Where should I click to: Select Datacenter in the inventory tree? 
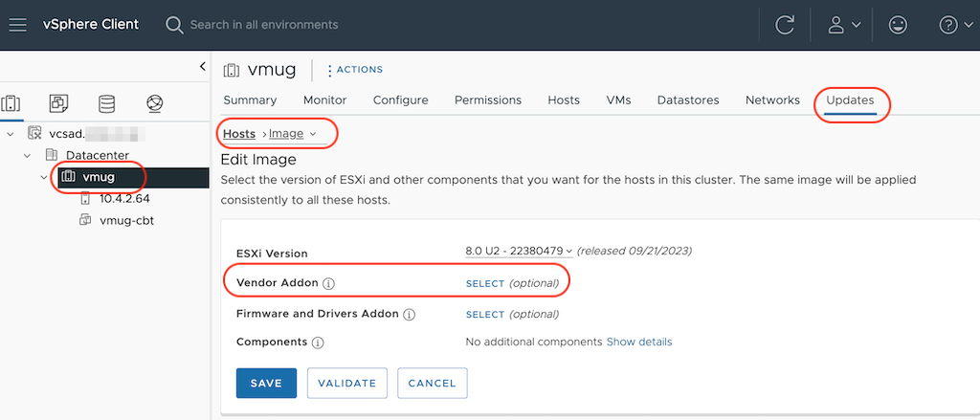[x=98, y=155]
